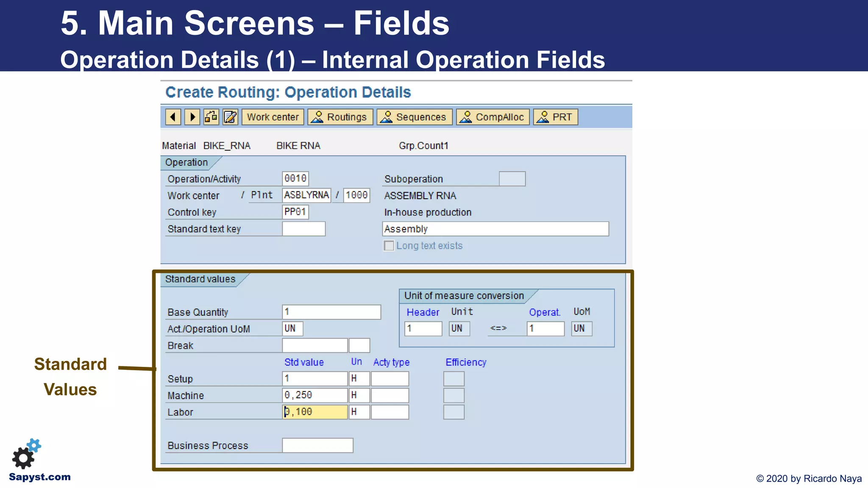Select the Plant field 1000
This screenshot has height=488, width=868.
click(x=356, y=195)
